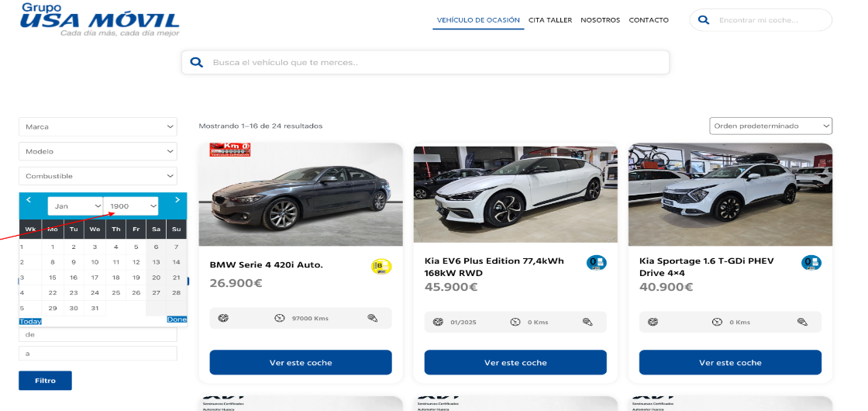
Task: Click the speedometer icon on the BMW card
Action: pos(280,318)
